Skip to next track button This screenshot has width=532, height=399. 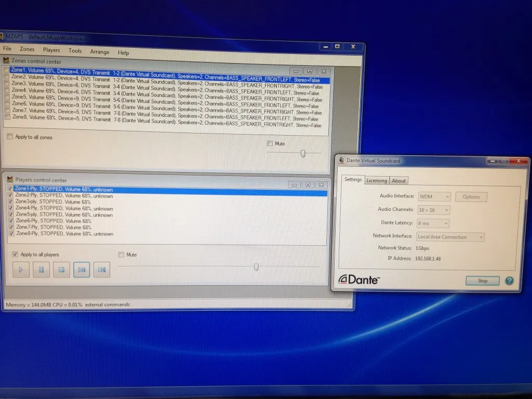[102, 270]
